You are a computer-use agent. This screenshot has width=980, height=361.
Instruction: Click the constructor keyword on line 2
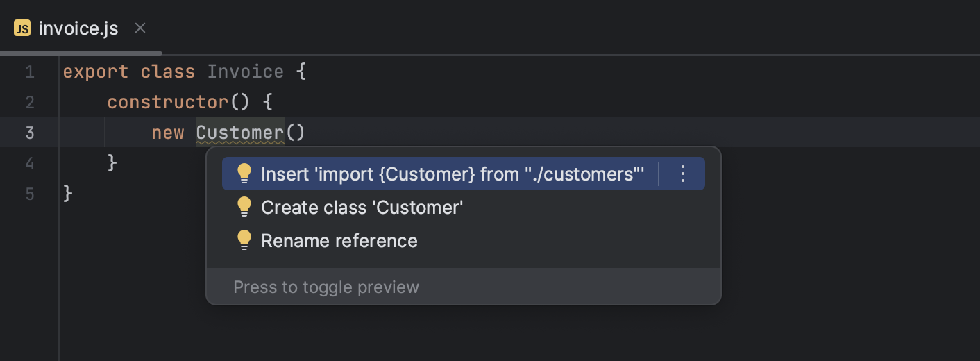tap(168, 103)
